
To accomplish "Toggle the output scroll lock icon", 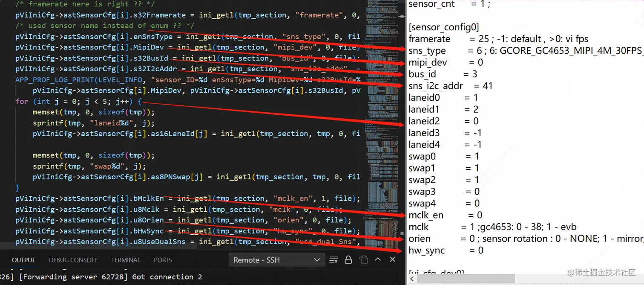I will pos(348,260).
